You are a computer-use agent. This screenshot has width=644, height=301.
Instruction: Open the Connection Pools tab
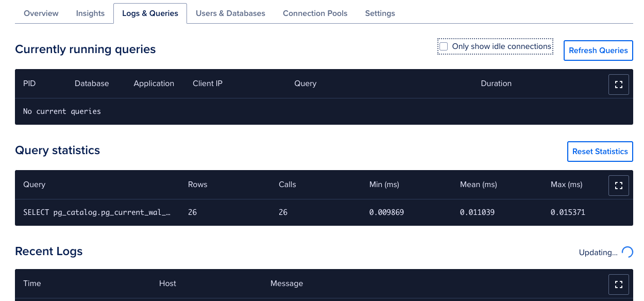[315, 13]
